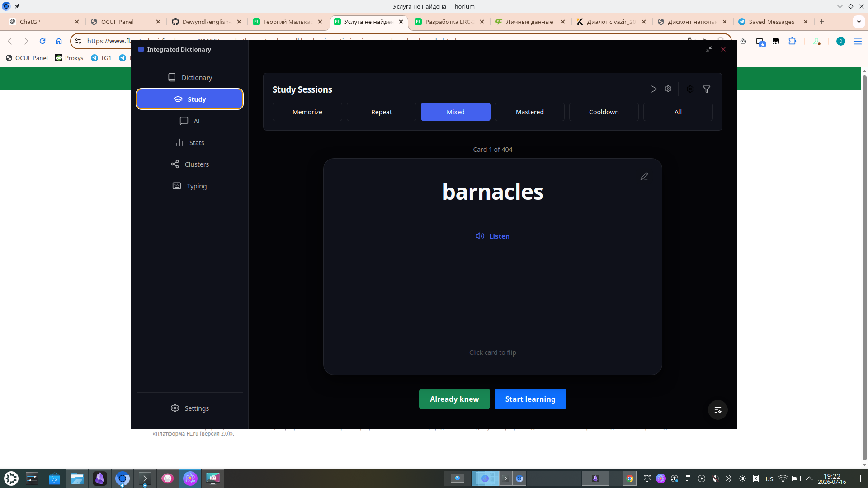Open the us keyboard layout indicator

(769, 479)
